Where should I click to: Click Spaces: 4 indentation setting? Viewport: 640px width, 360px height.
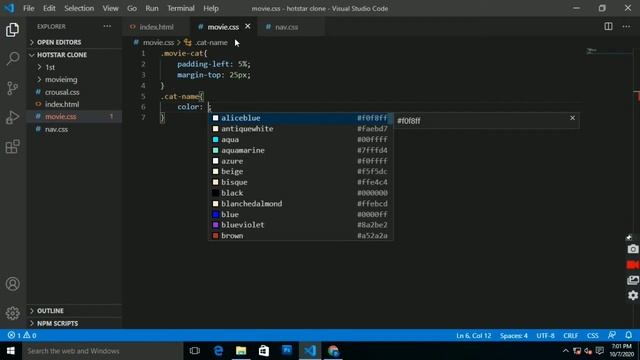pyautogui.click(x=513, y=336)
